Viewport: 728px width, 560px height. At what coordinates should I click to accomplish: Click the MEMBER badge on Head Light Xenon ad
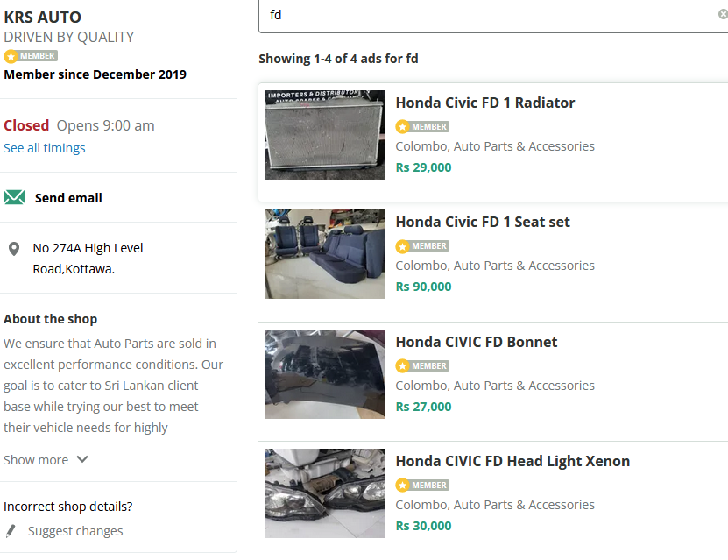pyautogui.click(x=422, y=485)
